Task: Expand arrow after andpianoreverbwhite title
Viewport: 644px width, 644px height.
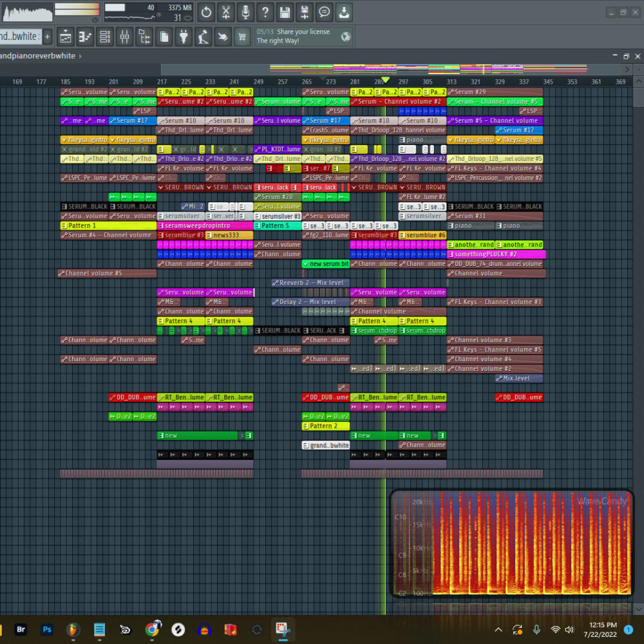Action: click(80, 56)
